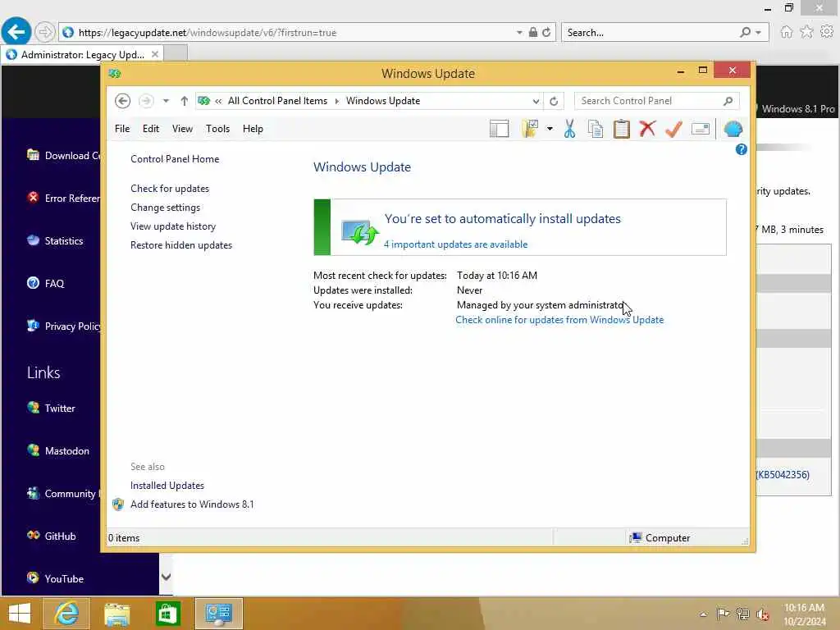Click the Control Panel taskbar icon
Image resolution: width=840 pixels, height=630 pixels.
pyautogui.click(x=218, y=614)
